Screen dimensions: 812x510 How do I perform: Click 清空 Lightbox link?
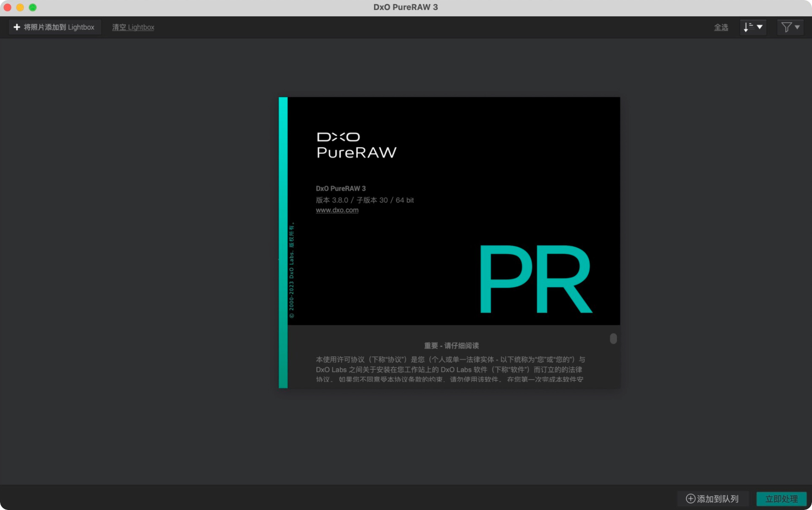point(133,27)
